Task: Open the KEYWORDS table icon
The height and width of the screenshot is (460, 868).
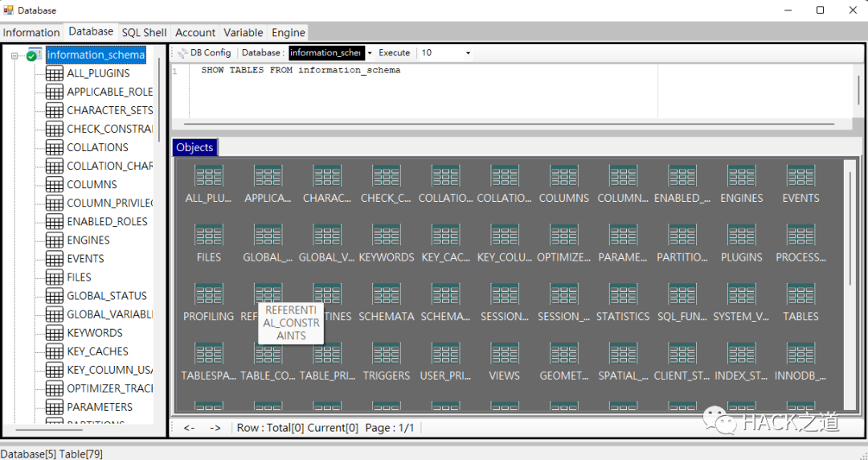Action: (x=387, y=236)
